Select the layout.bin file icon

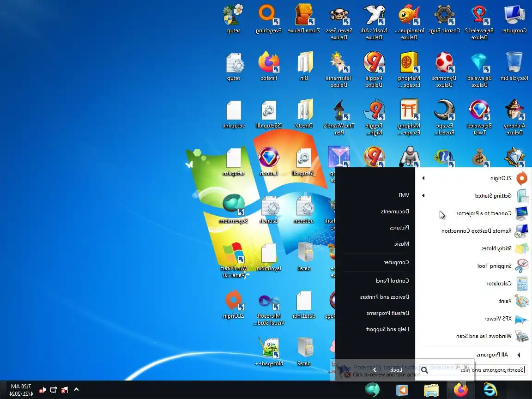(x=268, y=256)
